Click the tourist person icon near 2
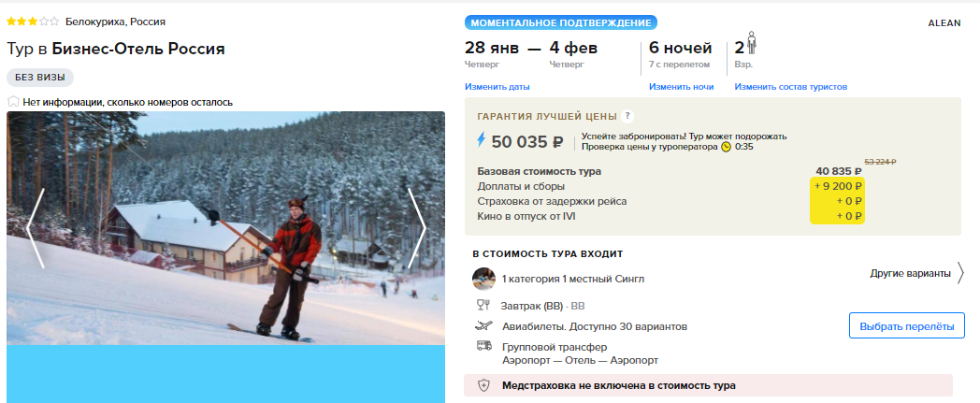 [751, 44]
